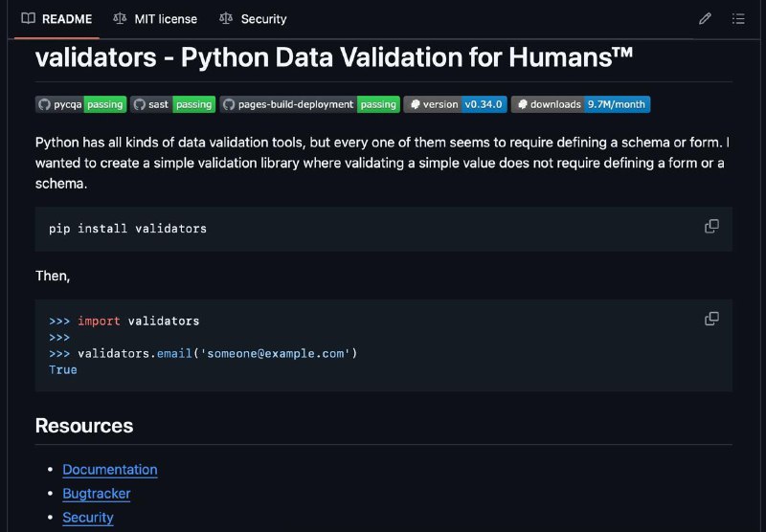This screenshot has width=766, height=532.
Task: Copy the pip install validators command
Action: (x=711, y=226)
